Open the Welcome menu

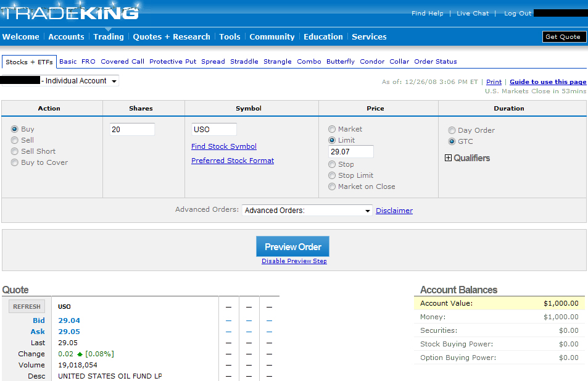pyautogui.click(x=20, y=37)
